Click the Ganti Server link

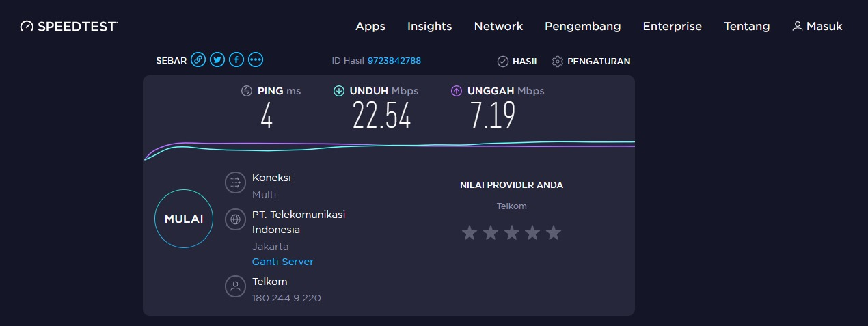283,262
